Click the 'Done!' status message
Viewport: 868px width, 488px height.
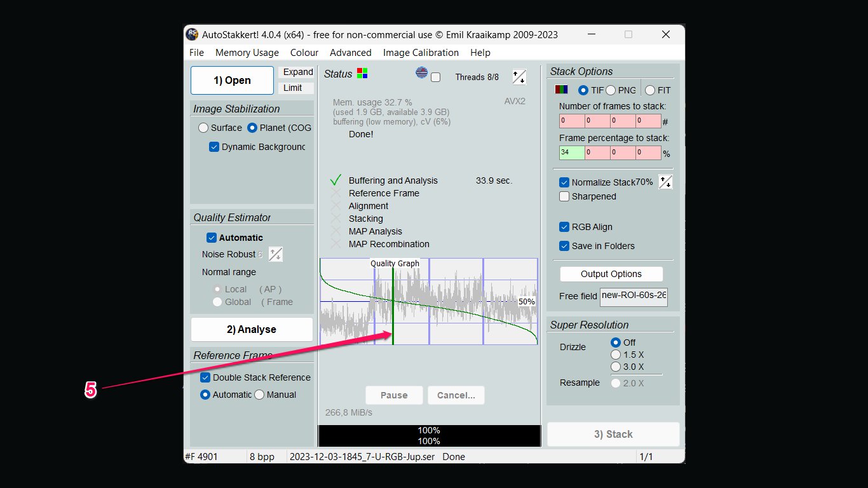(x=361, y=134)
